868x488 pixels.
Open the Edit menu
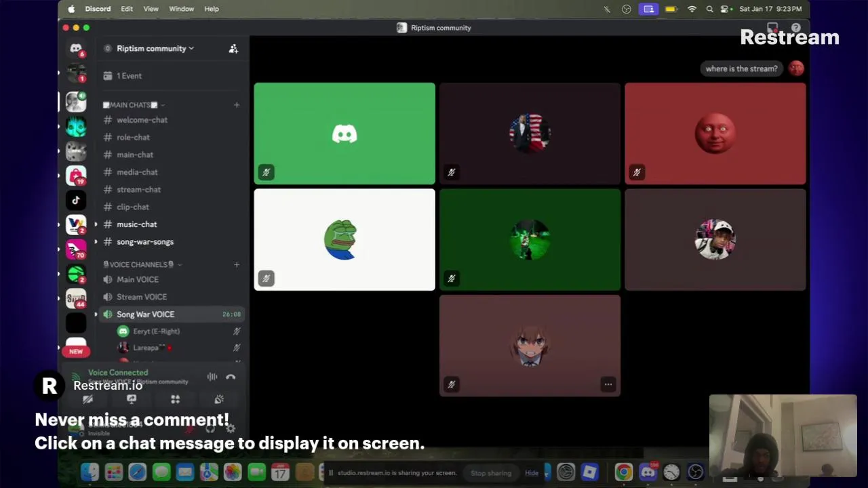(127, 9)
